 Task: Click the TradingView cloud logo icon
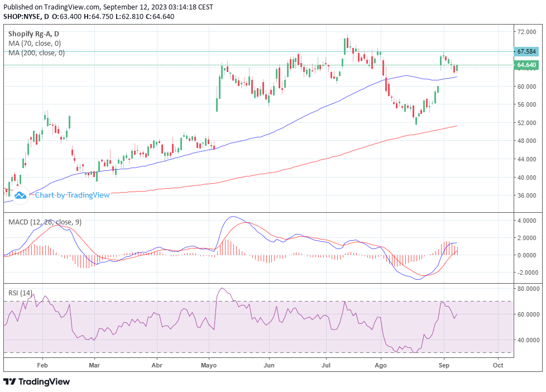coord(20,195)
